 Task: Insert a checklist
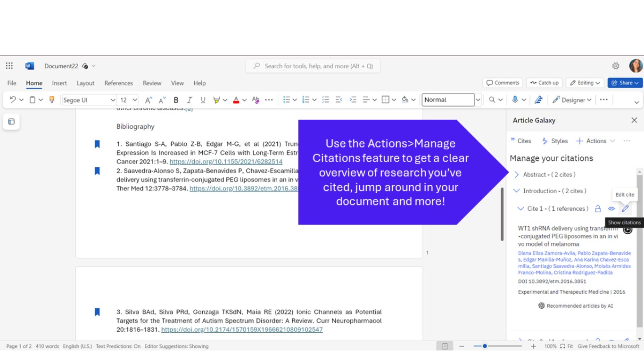(x=325, y=100)
